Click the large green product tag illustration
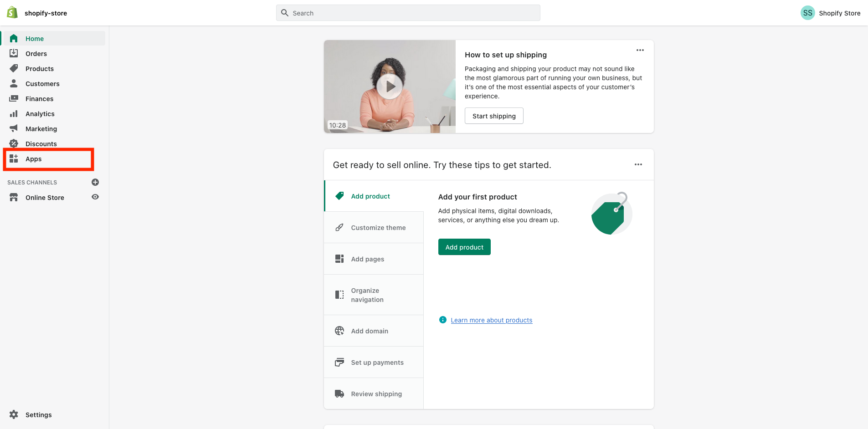The height and width of the screenshot is (429, 868). tap(611, 213)
